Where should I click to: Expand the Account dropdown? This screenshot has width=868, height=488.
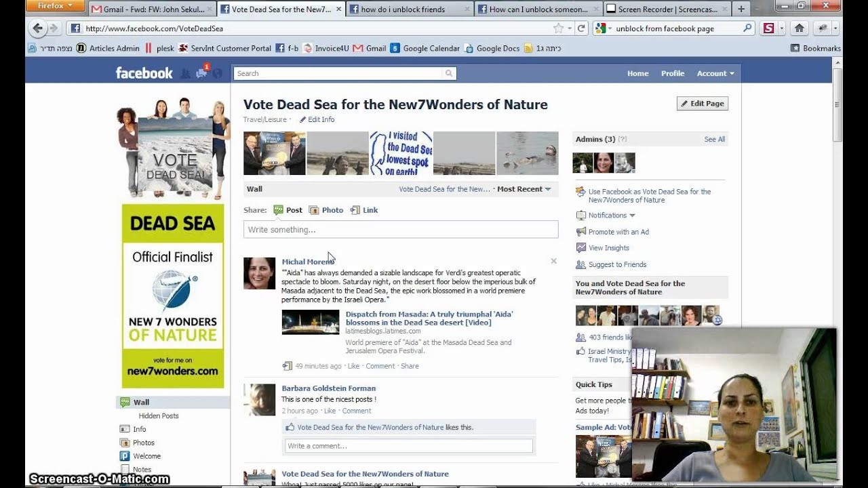[715, 73]
